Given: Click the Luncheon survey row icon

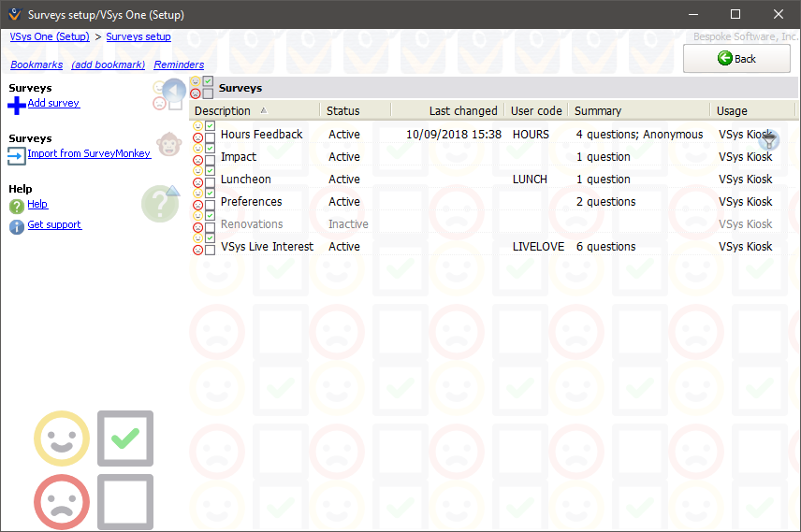Looking at the screenshot, I should click(204, 180).
